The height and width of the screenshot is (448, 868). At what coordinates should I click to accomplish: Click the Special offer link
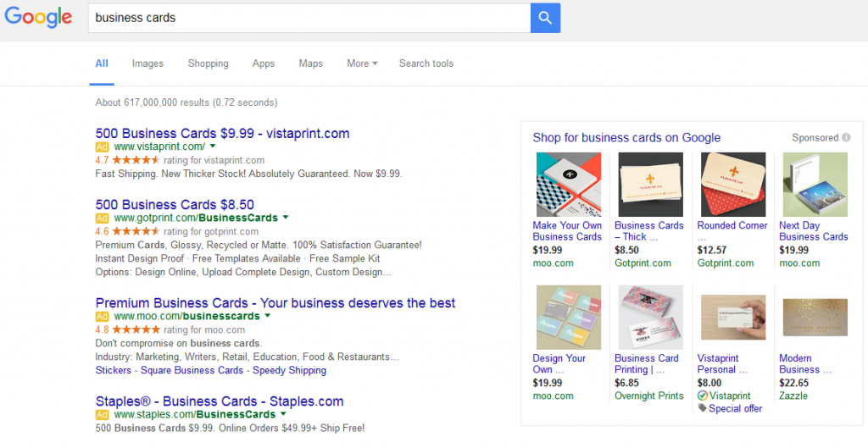pyautogui.click(x=735, y=409)
